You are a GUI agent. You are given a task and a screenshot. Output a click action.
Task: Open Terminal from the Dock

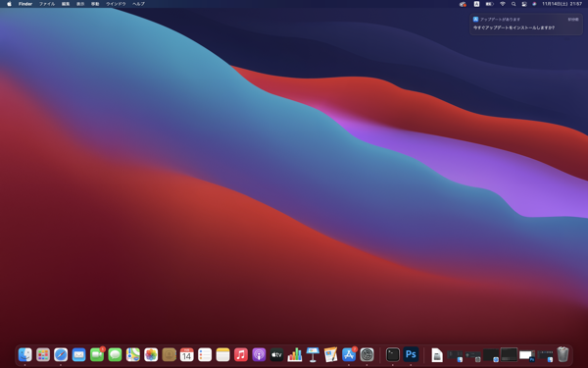[393, 354]
